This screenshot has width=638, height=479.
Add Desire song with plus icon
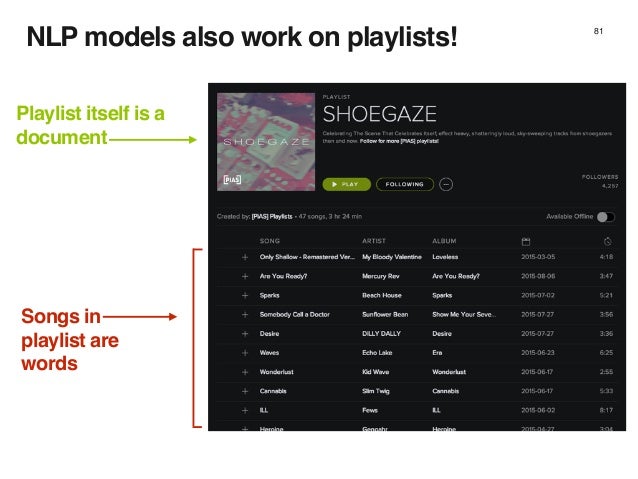click(245, 334)
